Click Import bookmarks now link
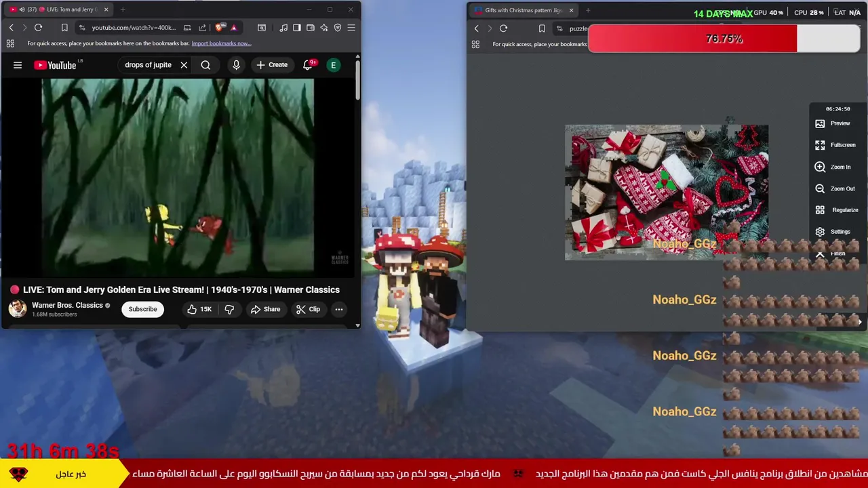Image resolution: width=868 pixels, height=488 pixels. pos(221,43)
